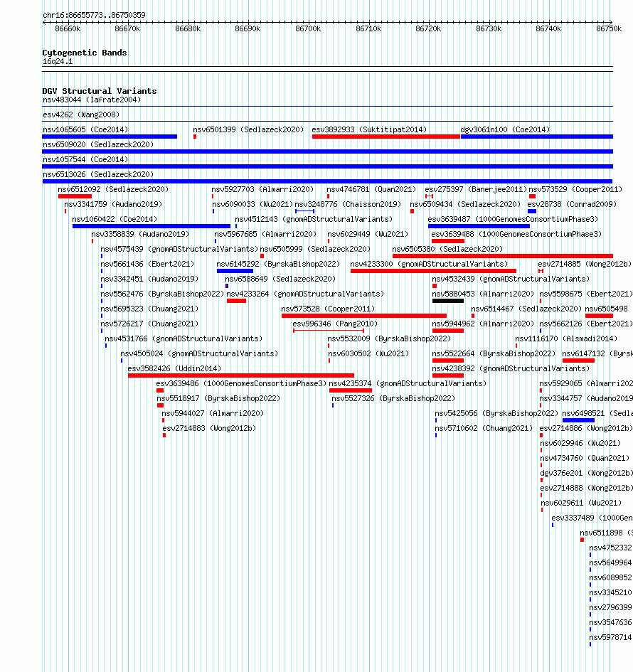Click nsv4531766 (gnomADStructuralVariants) label

pos(183,339)
